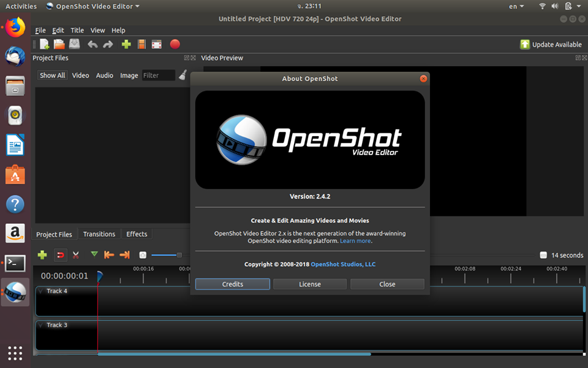Select the Show All filter button
The width and height of the screenshot is (588, 368).
[x=53, y=75]
